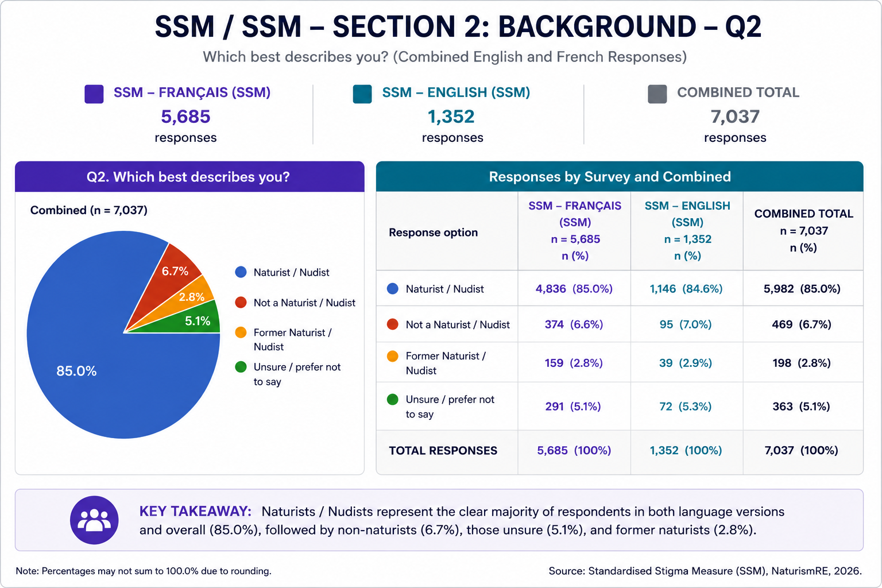Click 'Unsure / prefer not to say' label in table
The image size is (882, 588).
tap(450, 407)
